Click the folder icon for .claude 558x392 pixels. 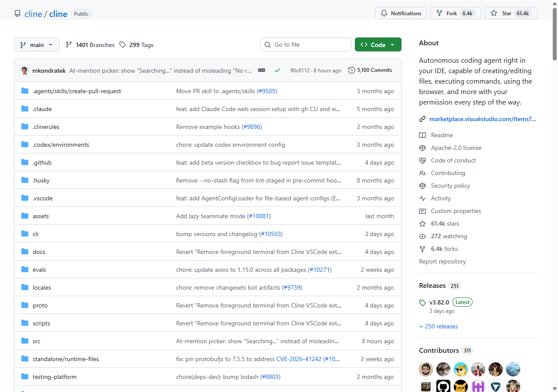tap(25, 109)
